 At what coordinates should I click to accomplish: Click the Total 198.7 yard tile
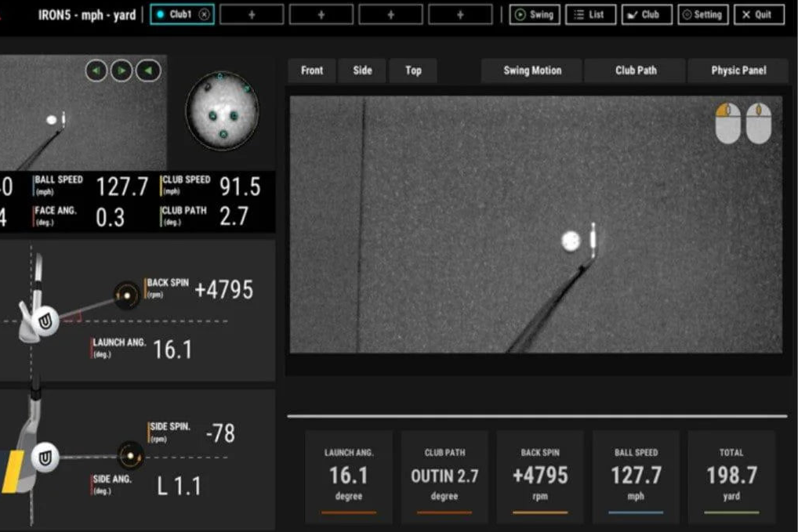tap(731, 475)
